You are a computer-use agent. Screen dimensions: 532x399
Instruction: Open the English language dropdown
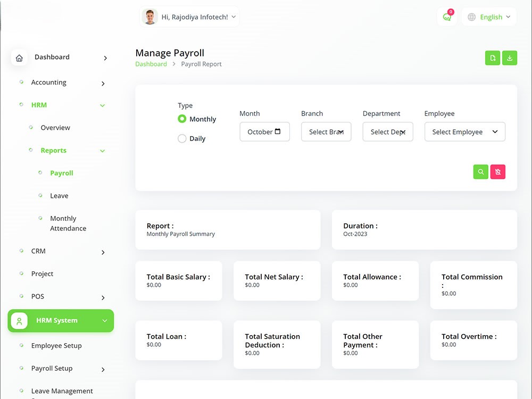(x=489, y=17)
